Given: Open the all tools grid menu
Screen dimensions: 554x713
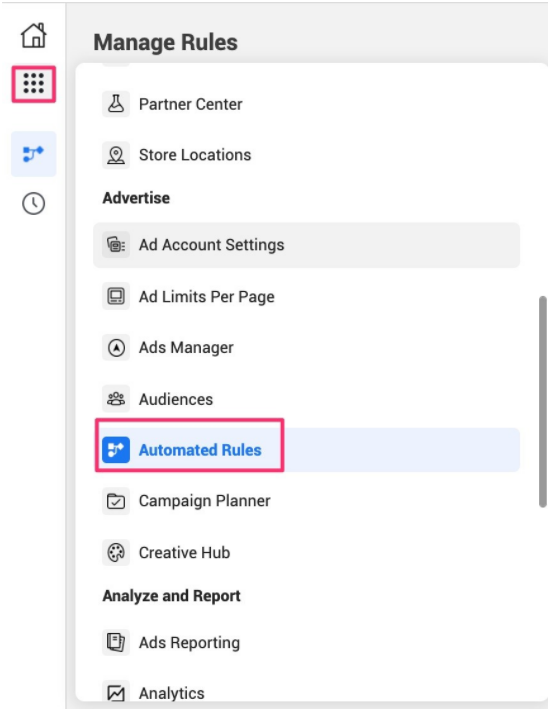Looking at the screenshot, I should [x=34, y=84].
